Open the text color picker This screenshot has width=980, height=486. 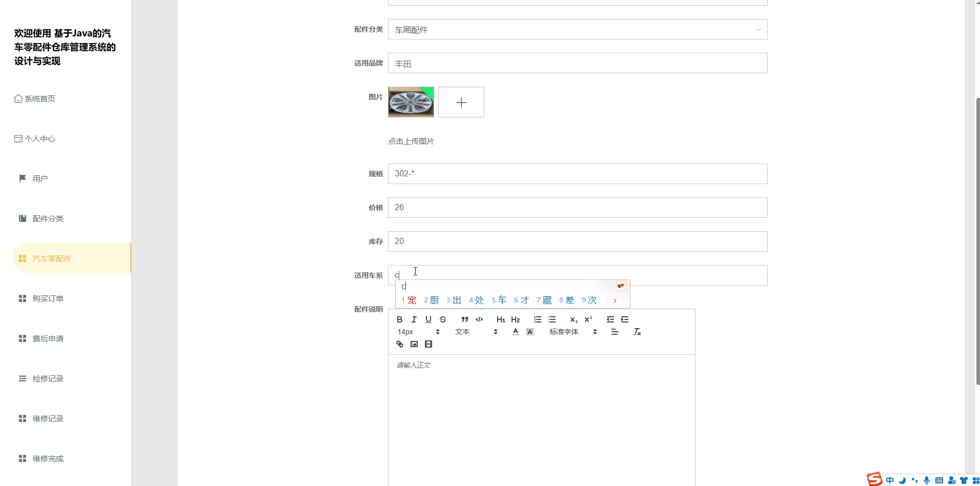[516, 332]
